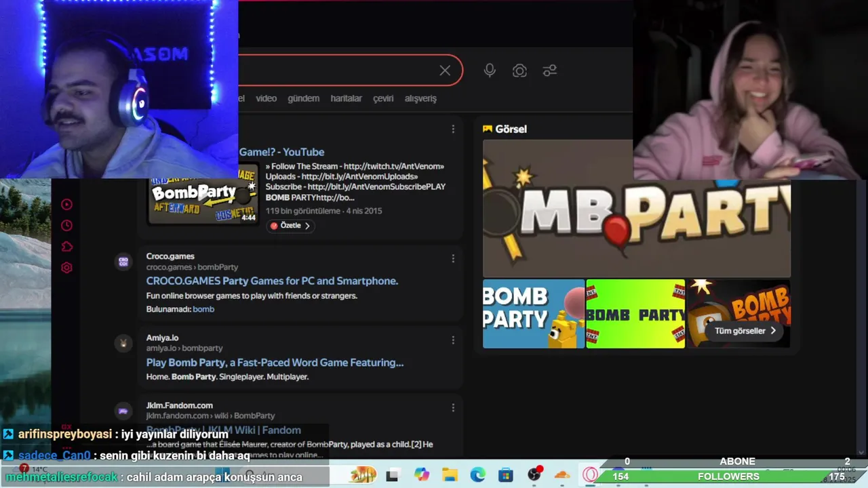Image resolution: width=868 pixels, height=488 pixels.
Task: Click the Jklm.Fandom.com site name
Action: 179,405
